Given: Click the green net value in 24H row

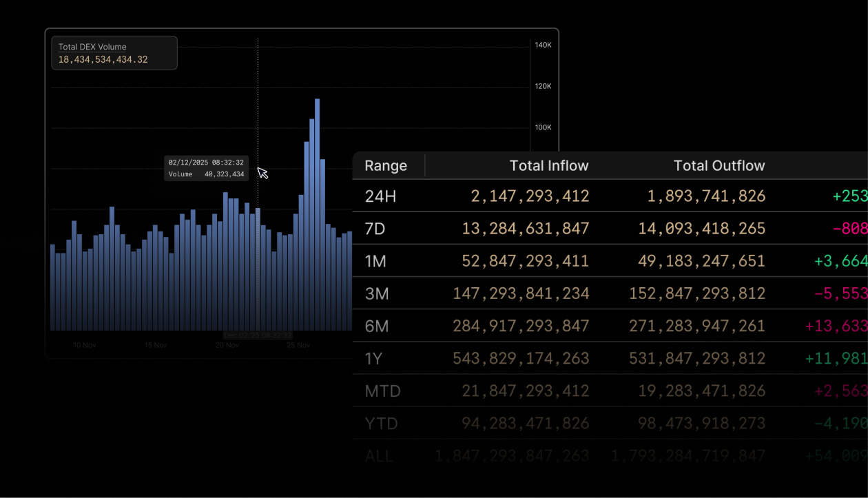Looking at the screenshot, I should (x=850, y=196).
